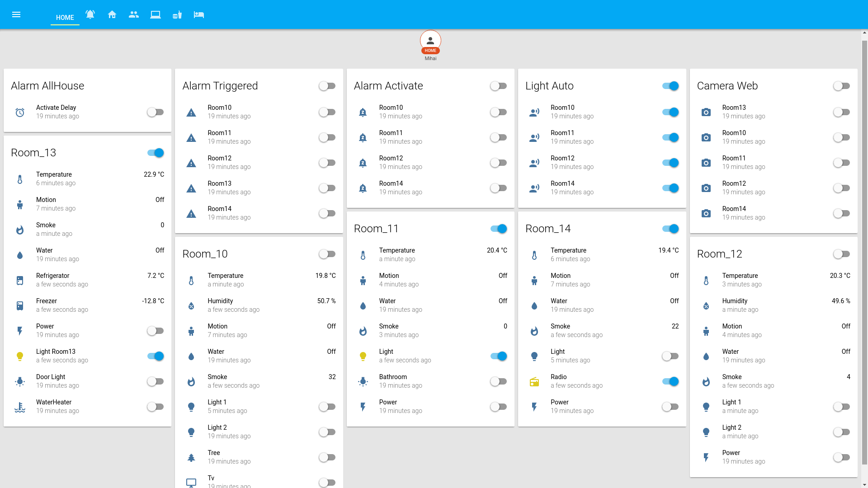Turn off Light Room13 switch

tap(155, 356)
